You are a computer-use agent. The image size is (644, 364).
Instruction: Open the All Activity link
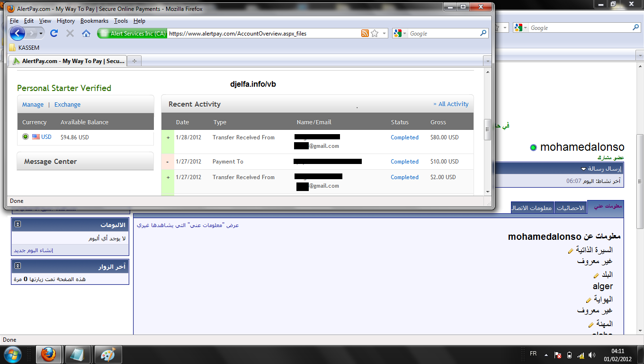pyautogui.click(x=451, y=104)
